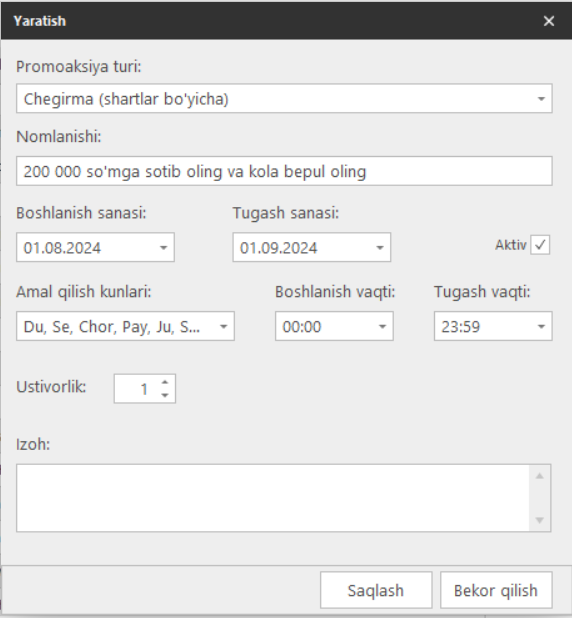572x618 pixels.
Task: Expand the Tugash sanasi date picker arrow
Action: pyautogui.click(x=380, y=248)
